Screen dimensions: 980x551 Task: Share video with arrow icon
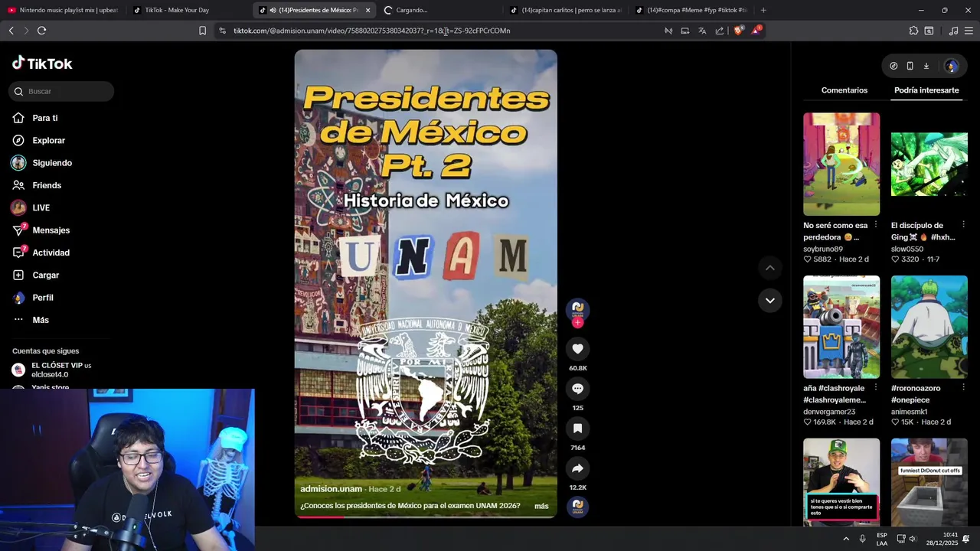point(577,468)
